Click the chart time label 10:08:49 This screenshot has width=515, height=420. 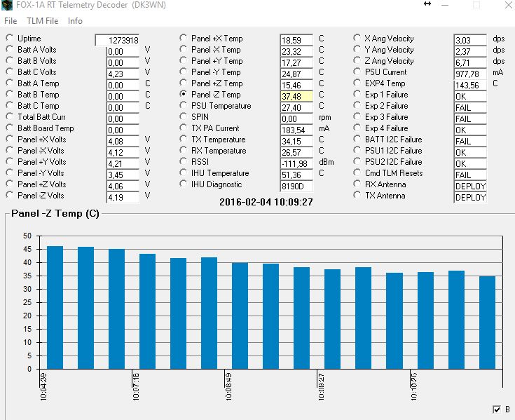(x=228, y=386)
